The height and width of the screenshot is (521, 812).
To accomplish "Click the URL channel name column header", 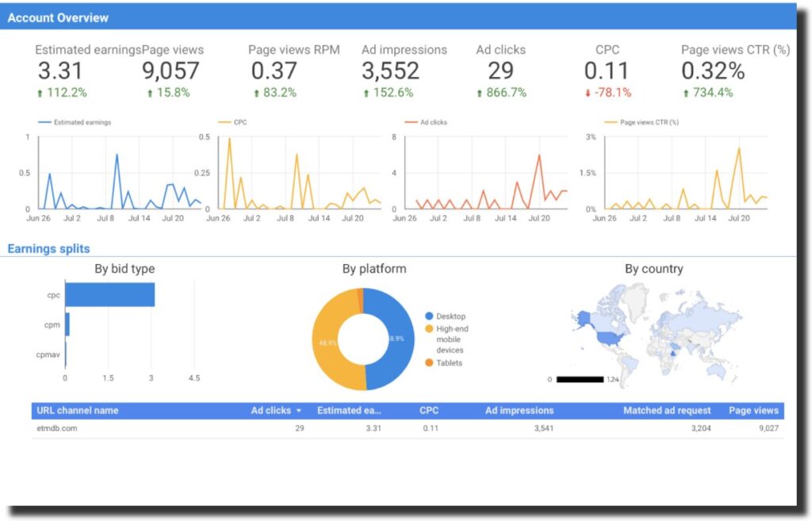I will [77, 411].
